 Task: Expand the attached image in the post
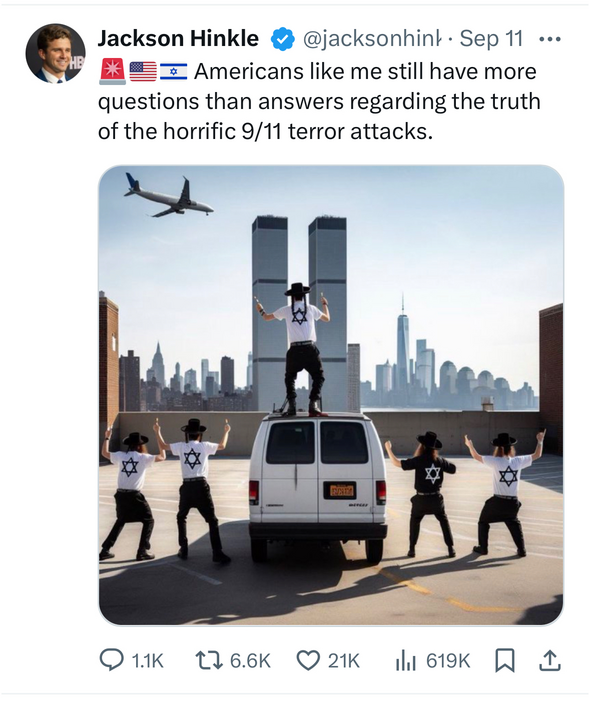click(331, 395)
